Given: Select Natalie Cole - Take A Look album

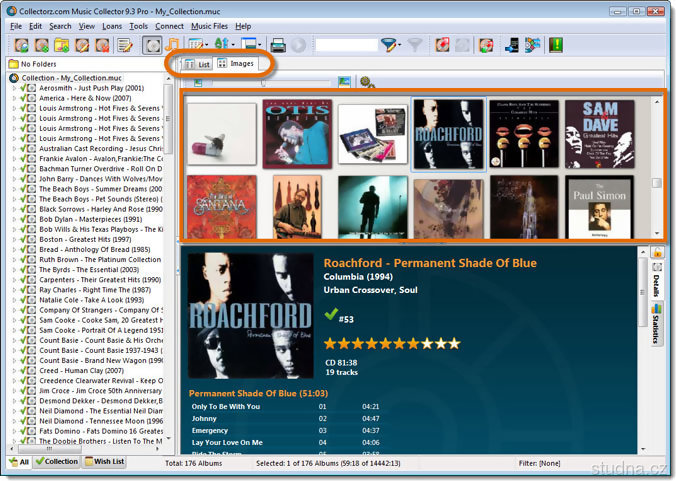Looking at the screenshot, I should [92, 300].
